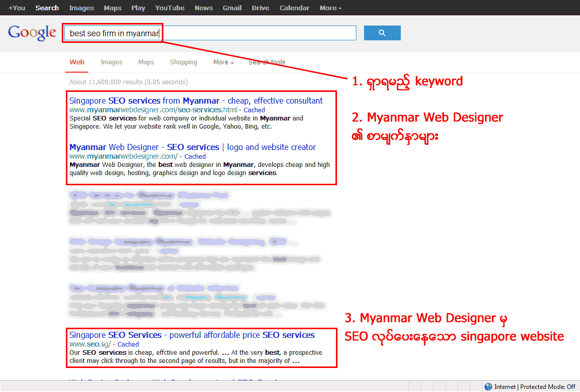Screen dimensions: 580x392
Task: Open Drive in the top black bar
Action: 260,8
